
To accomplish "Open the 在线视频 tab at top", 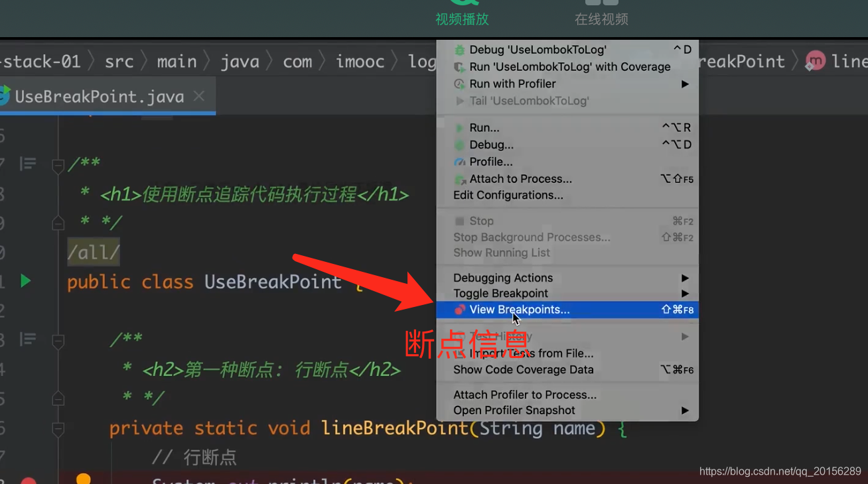I will pos(601,13).
